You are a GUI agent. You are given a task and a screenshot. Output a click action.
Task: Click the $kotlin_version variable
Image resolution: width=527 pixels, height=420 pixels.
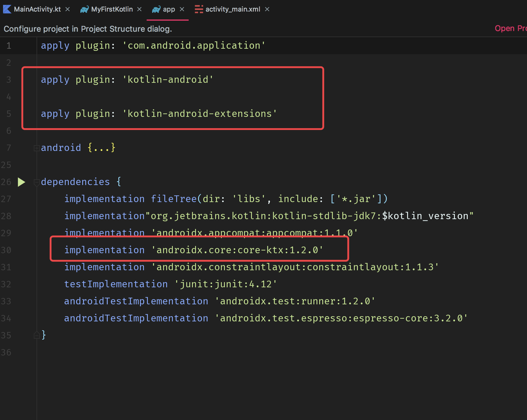(425, 216)
